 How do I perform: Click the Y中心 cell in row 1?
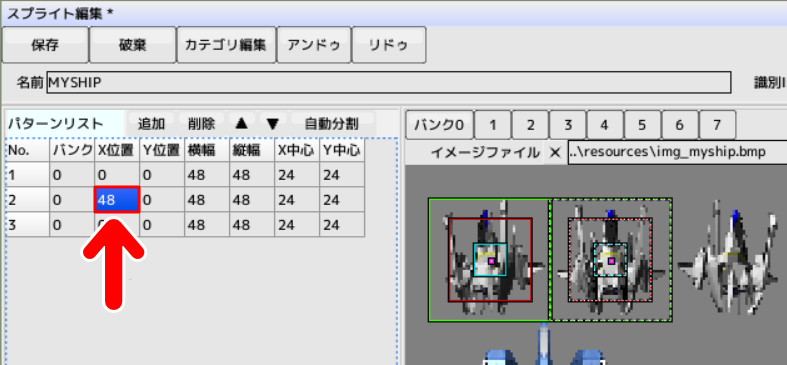342,175
